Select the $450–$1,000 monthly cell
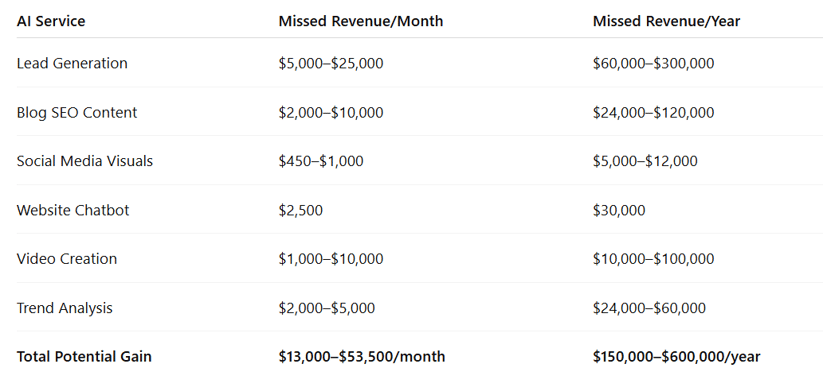Viewport: 823px width, 388px height. coord(321,161)
